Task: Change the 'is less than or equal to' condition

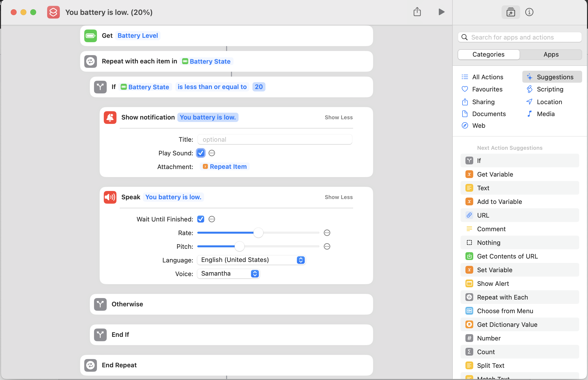Action: [x=212, y=87]
